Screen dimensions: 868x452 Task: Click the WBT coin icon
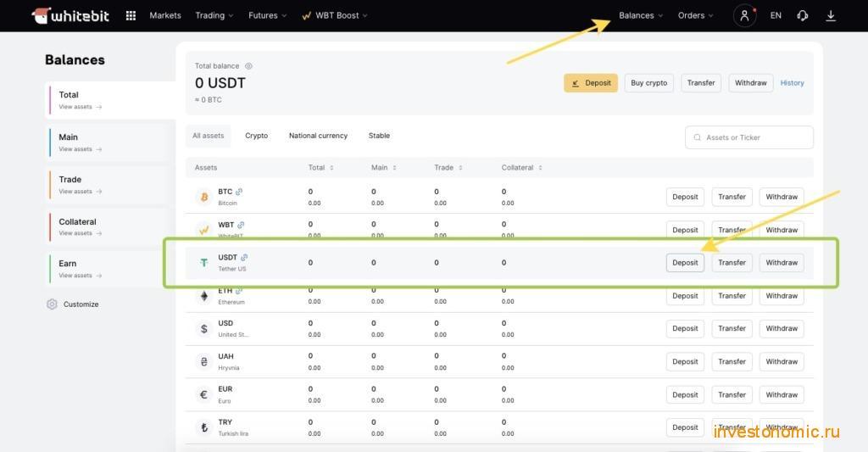pyautogui.click(x=204, y=229)
